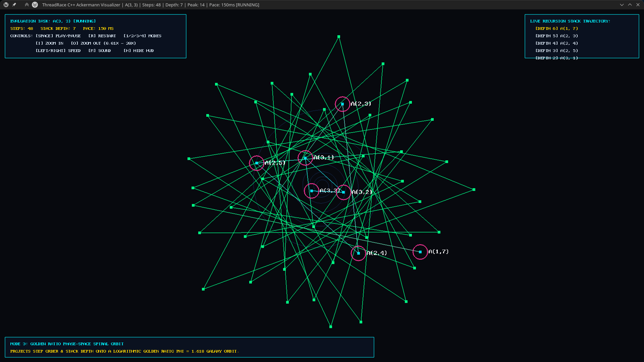Click the MODE 3: GOLDEN RATIO title text

pos(67,344)
